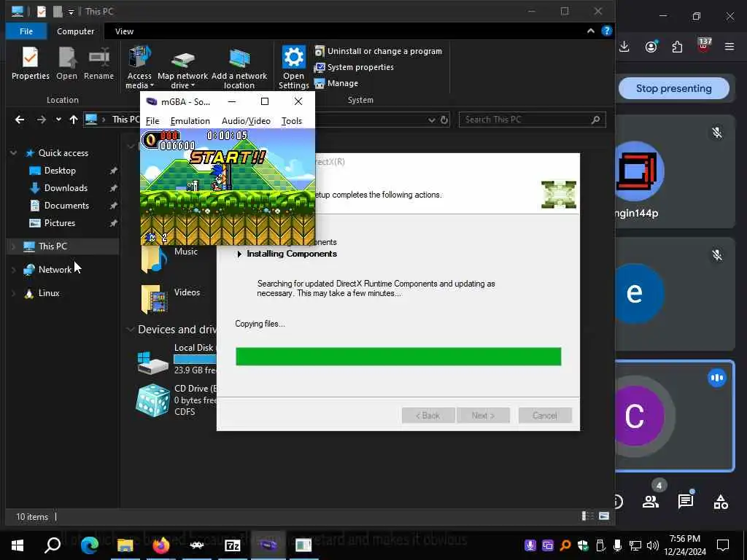The image size is (747, 560).
Task: Refresh the This PC view
Action: [444, 120]
